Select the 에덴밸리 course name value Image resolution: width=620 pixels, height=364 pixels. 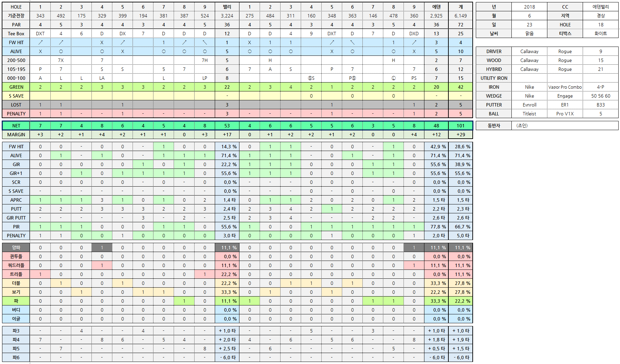pos(600,7)
